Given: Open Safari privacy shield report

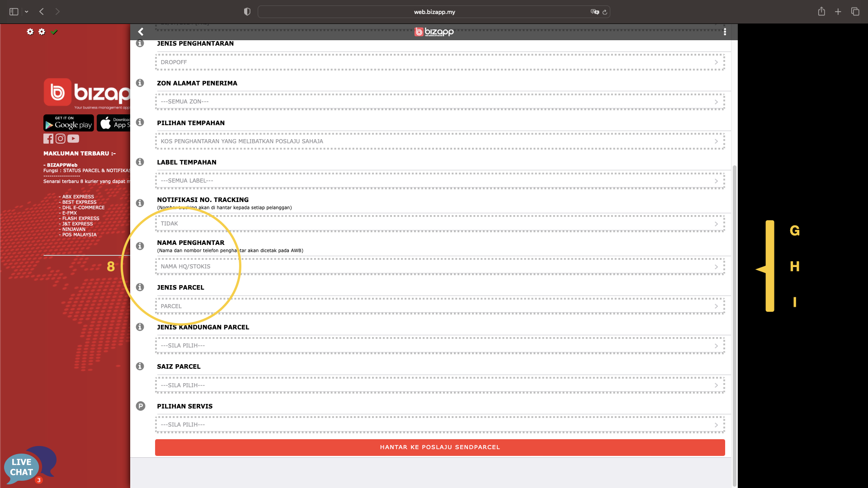Looking at the screenshot, I should click(x=247, y=12).
